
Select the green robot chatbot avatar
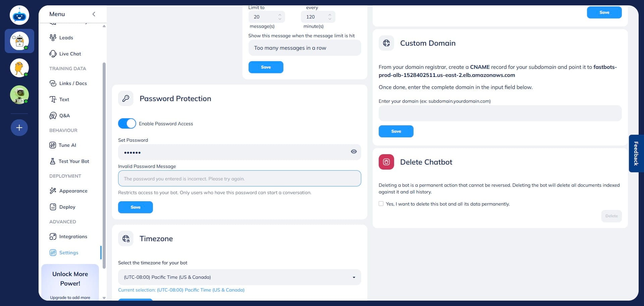coord(19,95)
